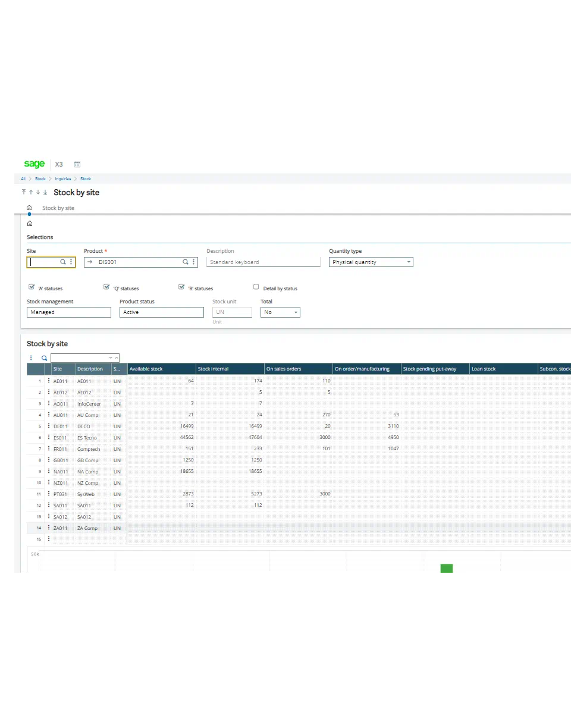Switch to the Stock by site tab
The image size is (571, 728).
pyautogui.click(x=58, y=208)
